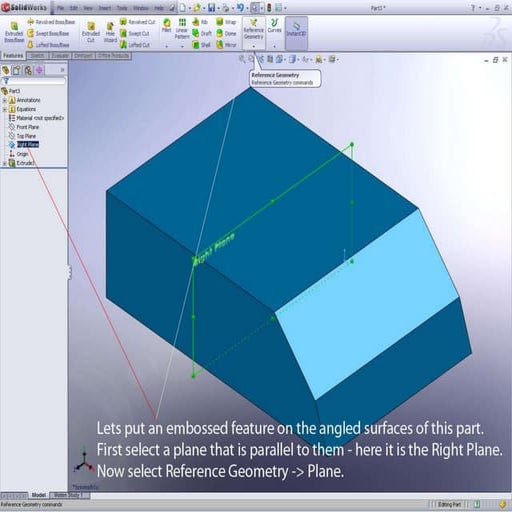
Task: Select Front Plane in the feature tree
Action: pyautogui.click(x=24, y=127)
